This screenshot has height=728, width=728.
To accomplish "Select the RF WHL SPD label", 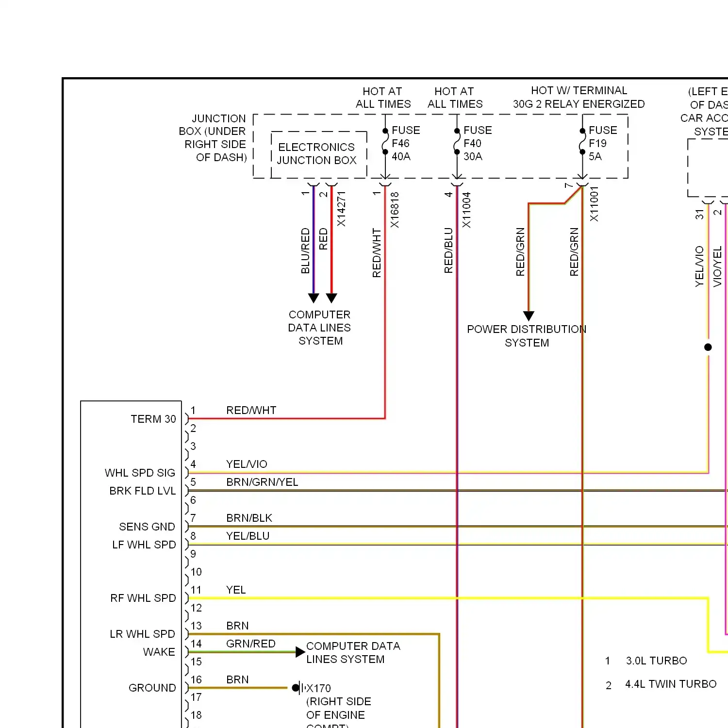I will coord(143,598).
